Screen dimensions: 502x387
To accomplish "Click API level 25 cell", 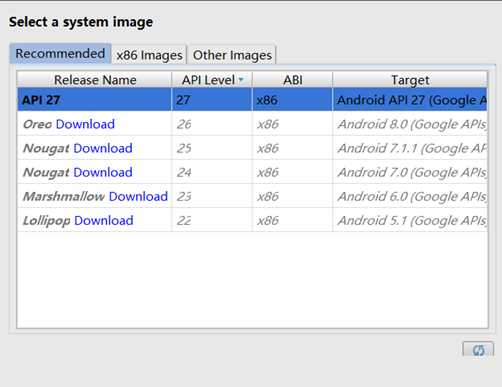I will coord(212,148).
